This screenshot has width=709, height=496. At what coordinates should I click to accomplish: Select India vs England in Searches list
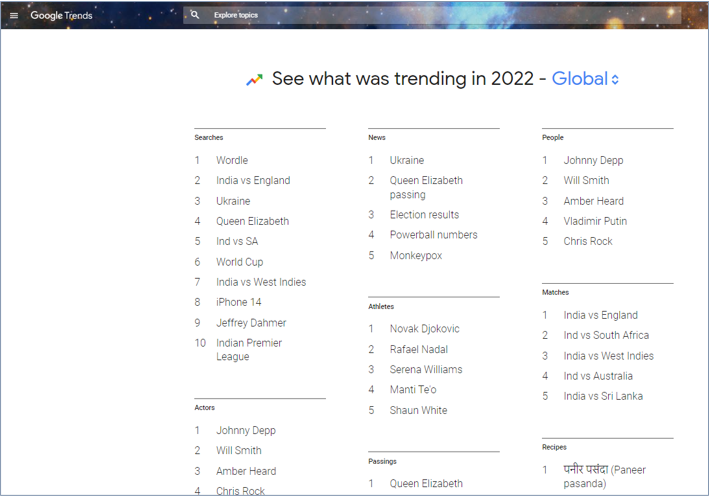point(253,180)
